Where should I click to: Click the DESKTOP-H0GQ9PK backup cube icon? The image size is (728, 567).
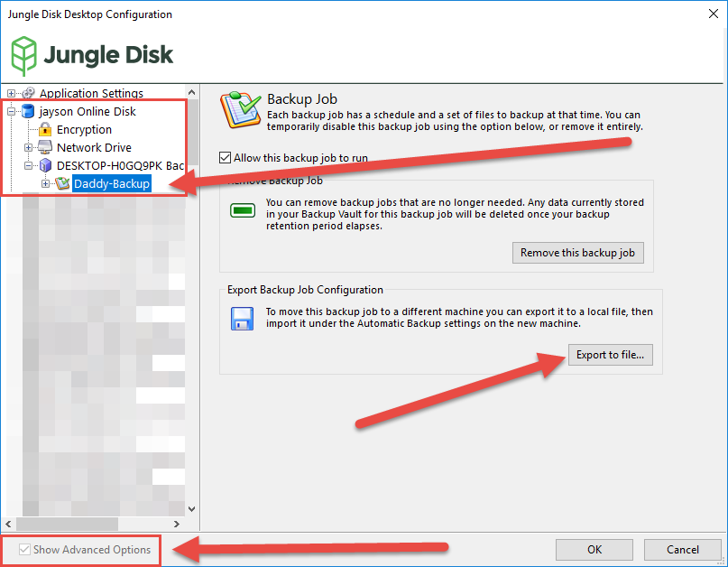(45, 165)
